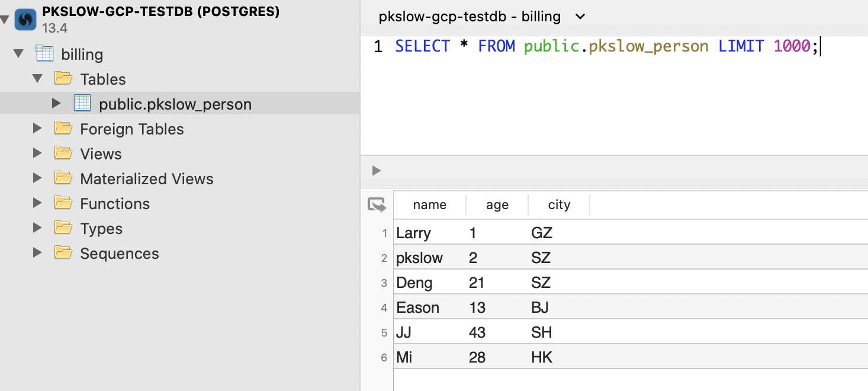Click the Foreign Tables folder icon
The image size is (868, 391).
63,129
